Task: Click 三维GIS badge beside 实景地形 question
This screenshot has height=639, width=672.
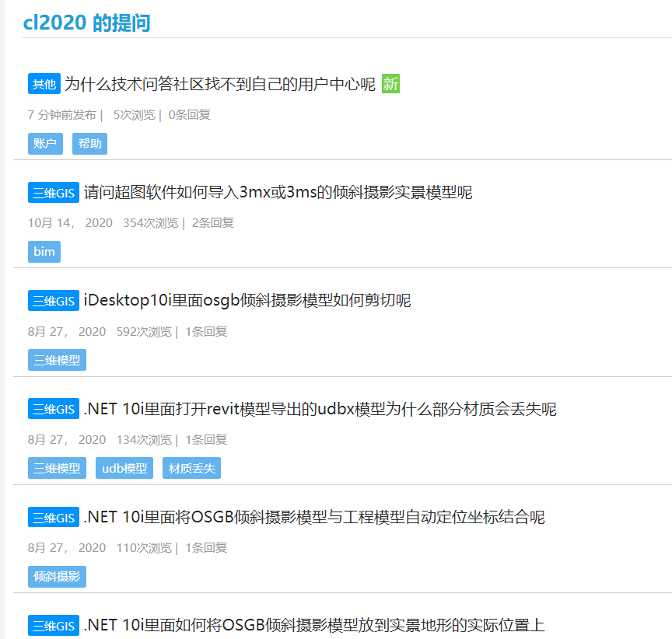Action: click(54, 625)
